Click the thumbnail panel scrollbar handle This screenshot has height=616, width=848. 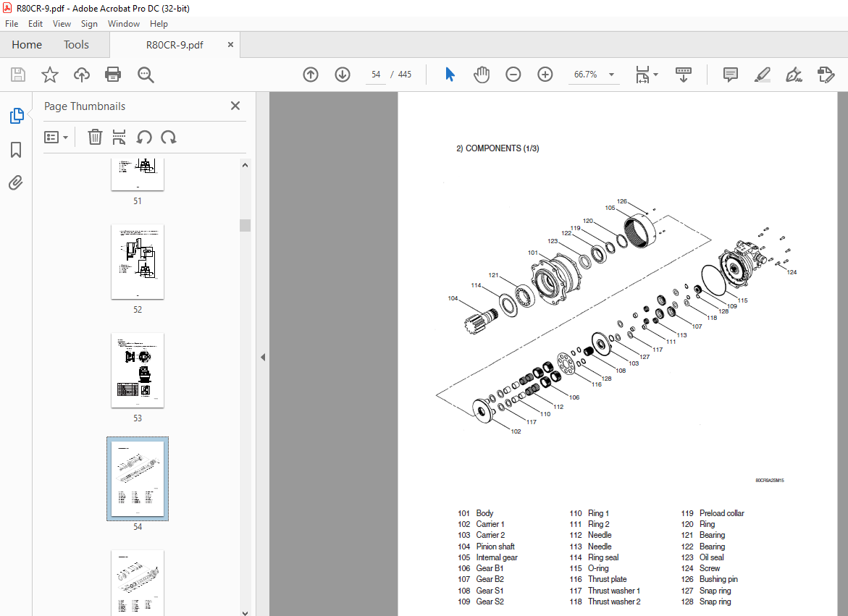pyautogui.click(x=245, y=225)
